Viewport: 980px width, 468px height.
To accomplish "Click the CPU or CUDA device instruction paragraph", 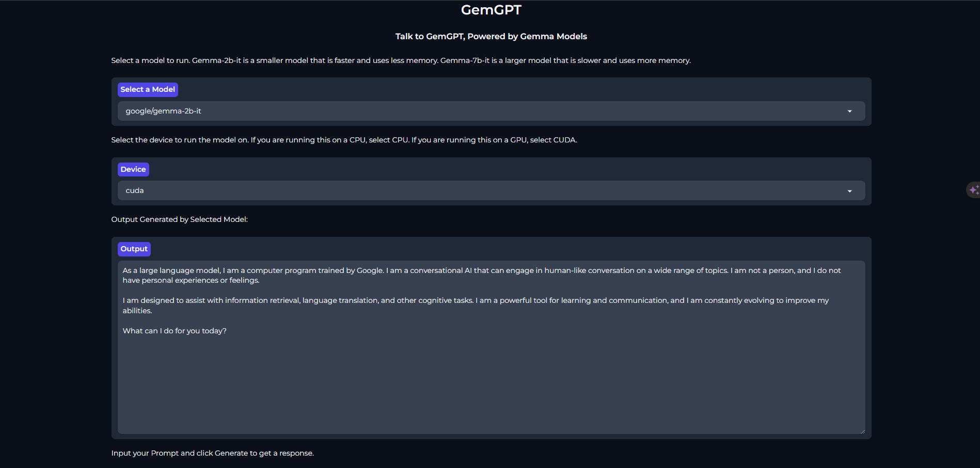I will [x=344, y=140].
